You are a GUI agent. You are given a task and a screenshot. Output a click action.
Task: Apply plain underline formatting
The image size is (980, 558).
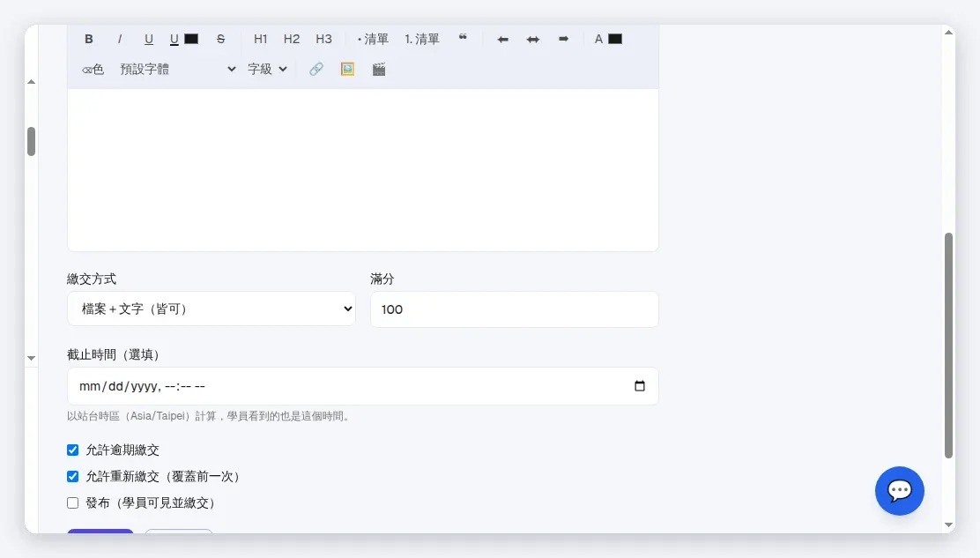pyautogui.click(x=148, y=40)
